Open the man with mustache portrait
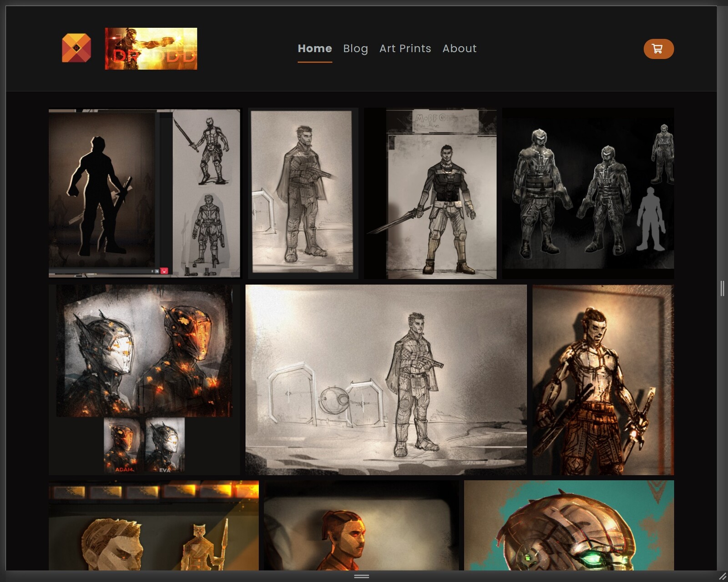This screenshot has width=728, height=582. coord(362,525)
